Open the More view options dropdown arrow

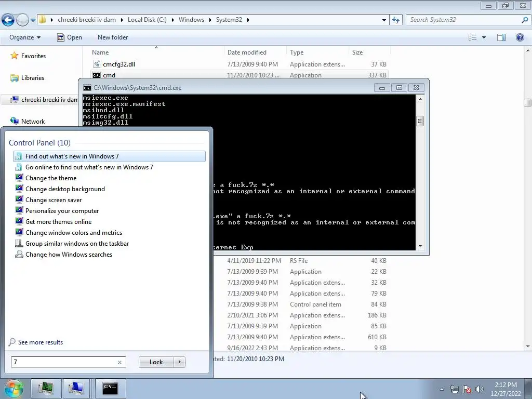[484, 37]
